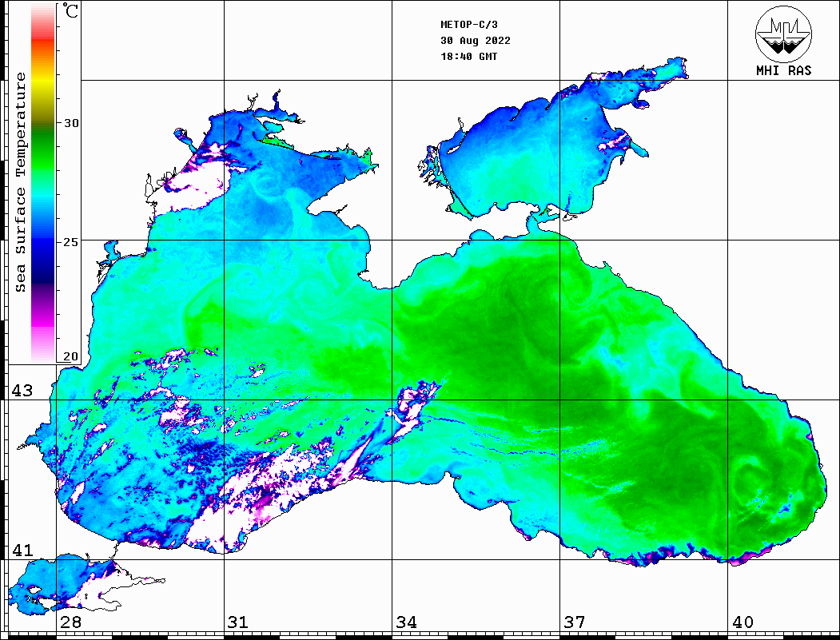Click the longitude label '28'

70,622
